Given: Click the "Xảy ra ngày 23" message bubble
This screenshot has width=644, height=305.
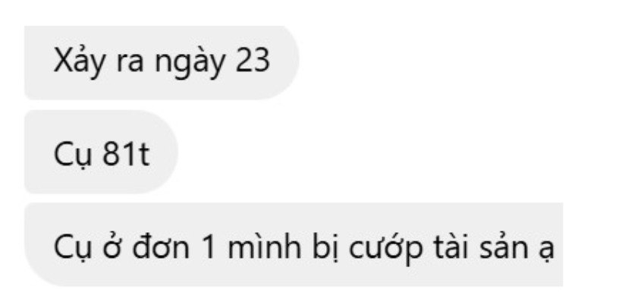Looking at the screenshot, I should click(x=162, y=62).
